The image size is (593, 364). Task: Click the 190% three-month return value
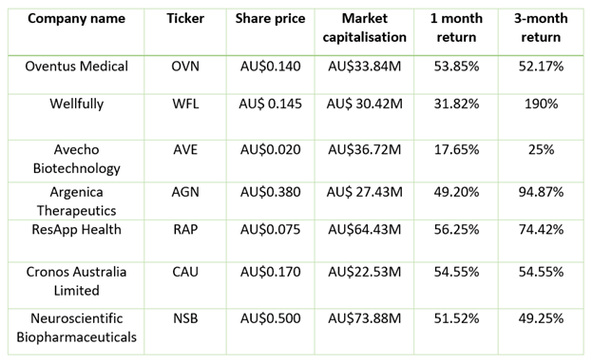(x=541, y=104)
